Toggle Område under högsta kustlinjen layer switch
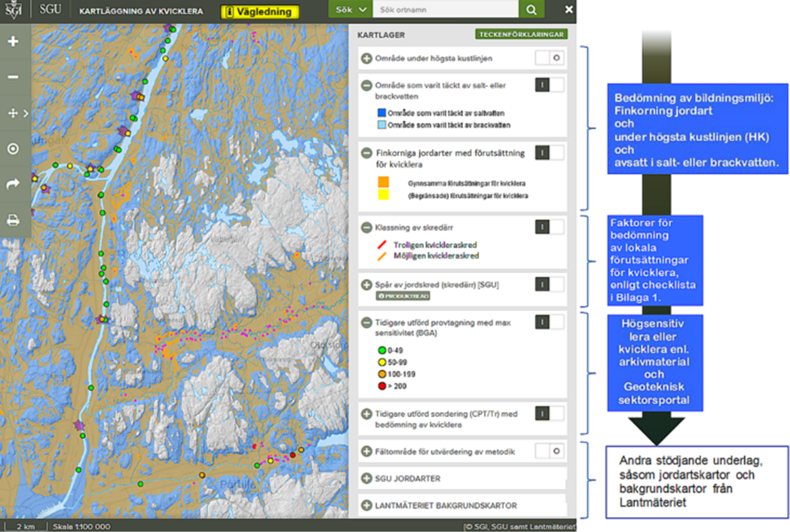790x532 pixels. coord(549,58)
